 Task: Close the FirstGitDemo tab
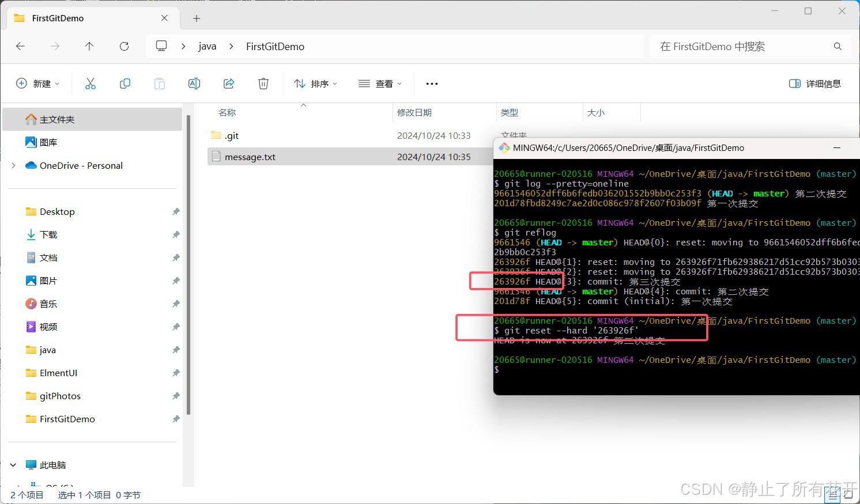coord(164,18)
